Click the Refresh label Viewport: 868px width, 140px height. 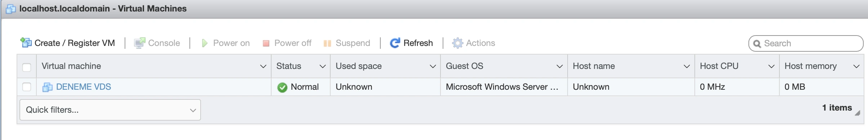tap(418, 43)
